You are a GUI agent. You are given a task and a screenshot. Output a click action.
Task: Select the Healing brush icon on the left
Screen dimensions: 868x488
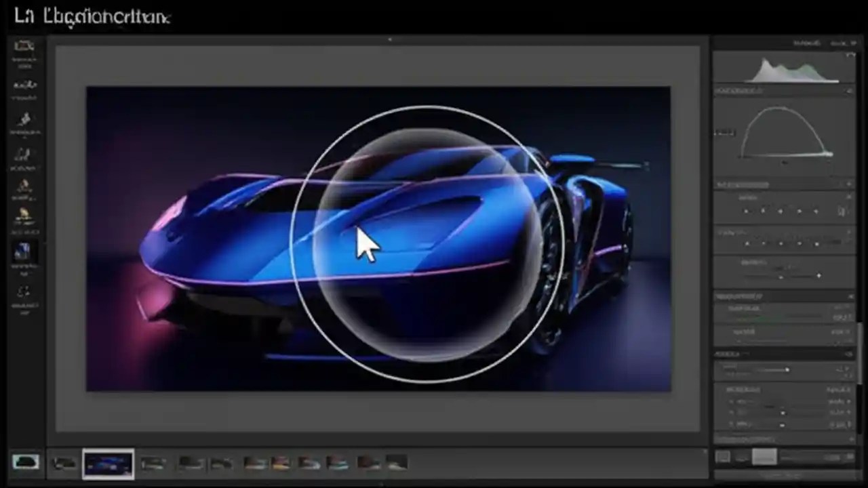pyautogui.click(x=25, y=85)
